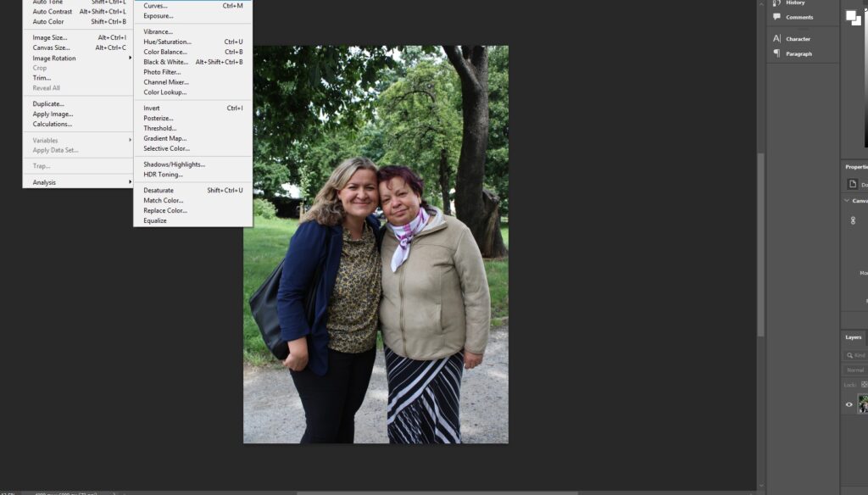Open the Calculations command

77,124
